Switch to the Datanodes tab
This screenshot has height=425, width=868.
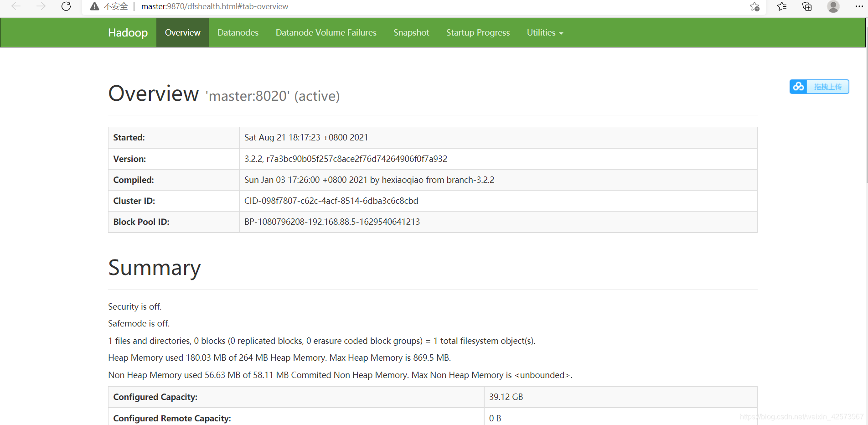coord(238,32)
